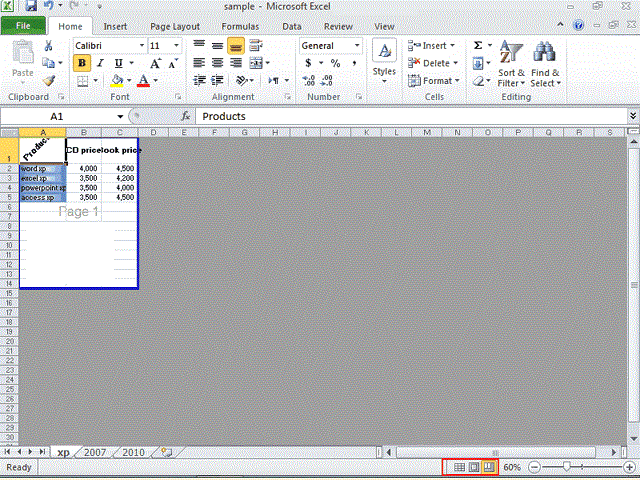640x480 pixels.
Task: Open Sort & Filter menu
Action: 511,64
